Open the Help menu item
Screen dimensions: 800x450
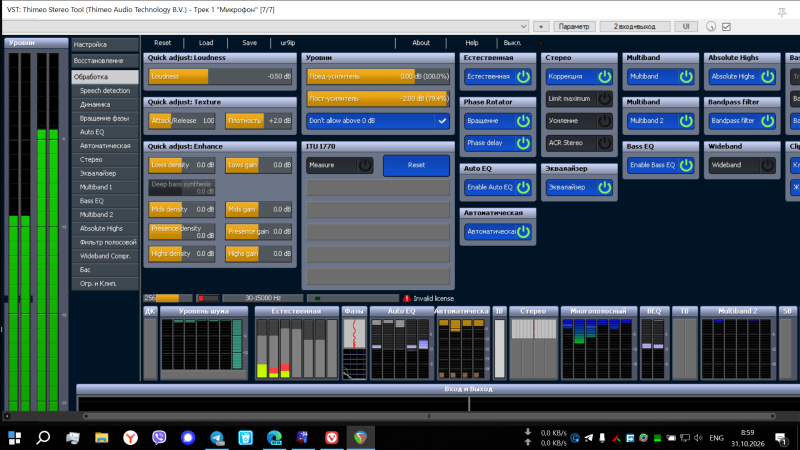point(472,43)
